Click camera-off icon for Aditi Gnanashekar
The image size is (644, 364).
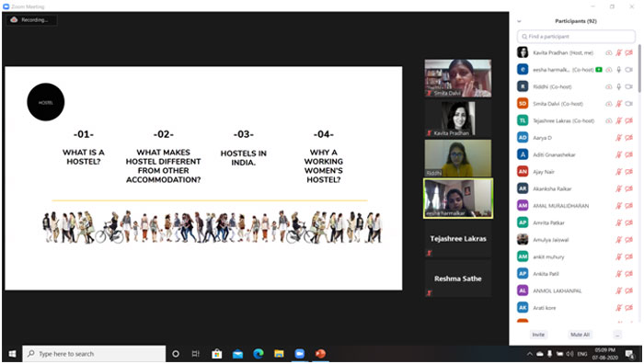628,154
